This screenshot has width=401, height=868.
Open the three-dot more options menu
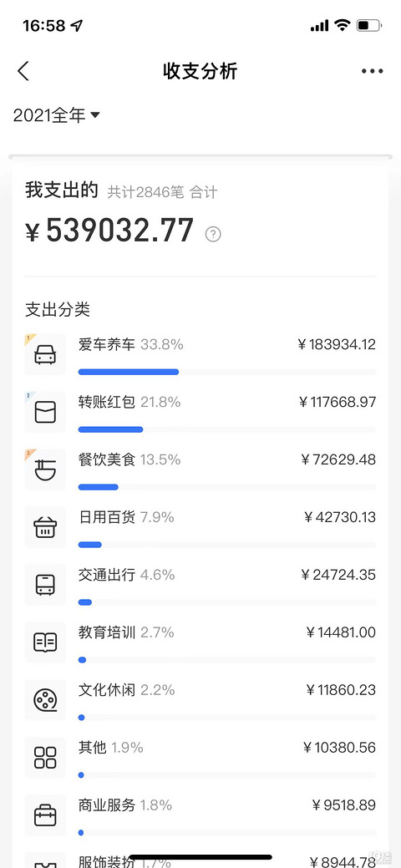[x=373, y=71]
